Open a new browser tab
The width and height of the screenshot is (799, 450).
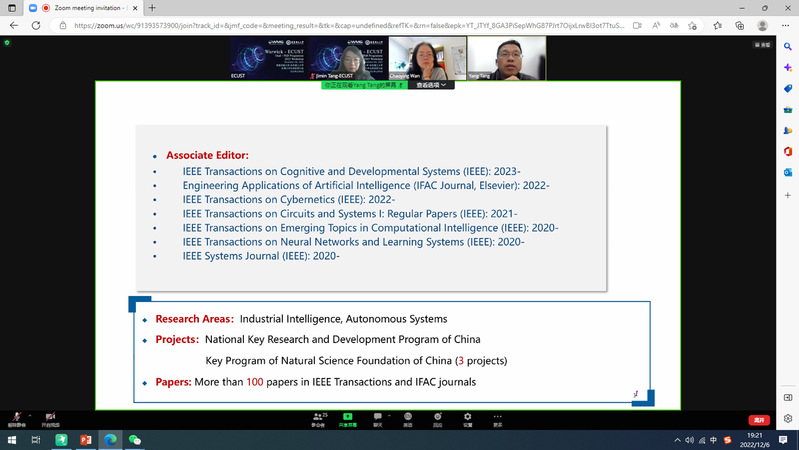pyautogui.click(x=152, y=8)
